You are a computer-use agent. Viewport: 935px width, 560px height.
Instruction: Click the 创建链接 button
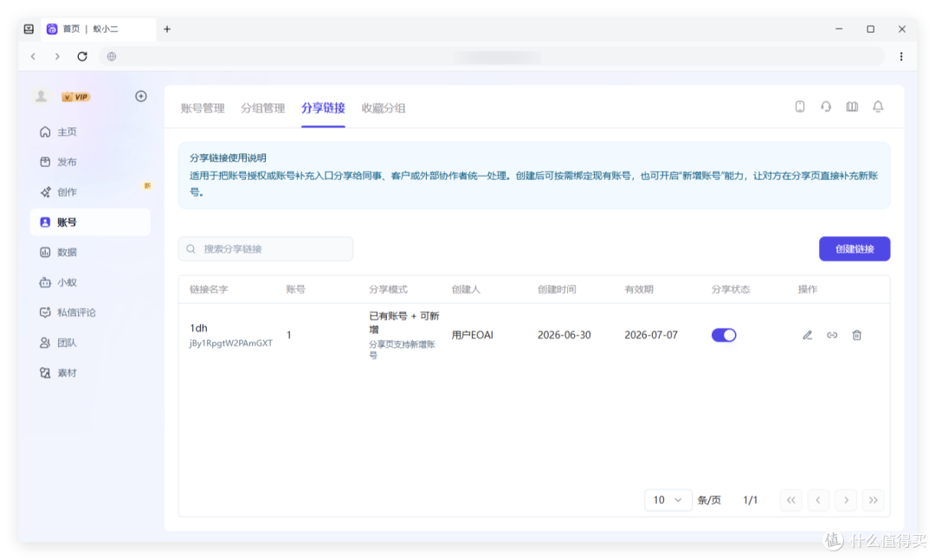[854, 248]
